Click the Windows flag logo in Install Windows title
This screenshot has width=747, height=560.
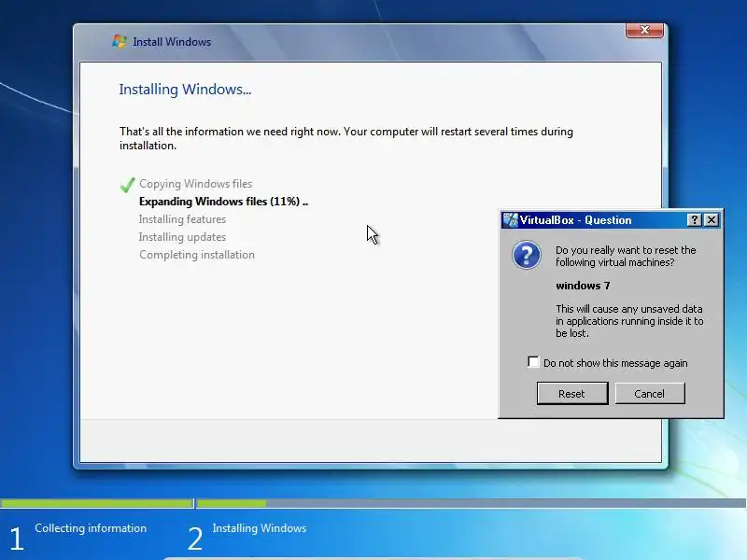pos(120,41)
